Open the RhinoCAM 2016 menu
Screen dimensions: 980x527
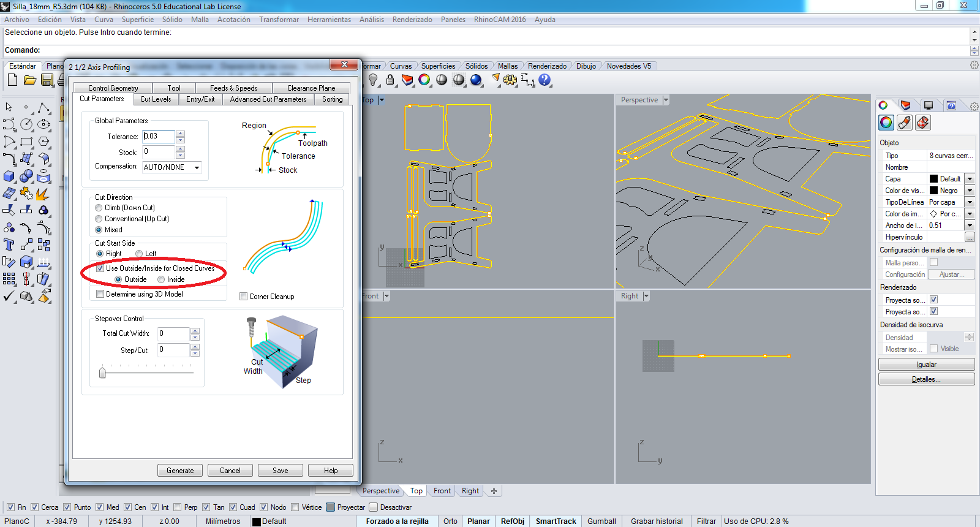[500, 20]
